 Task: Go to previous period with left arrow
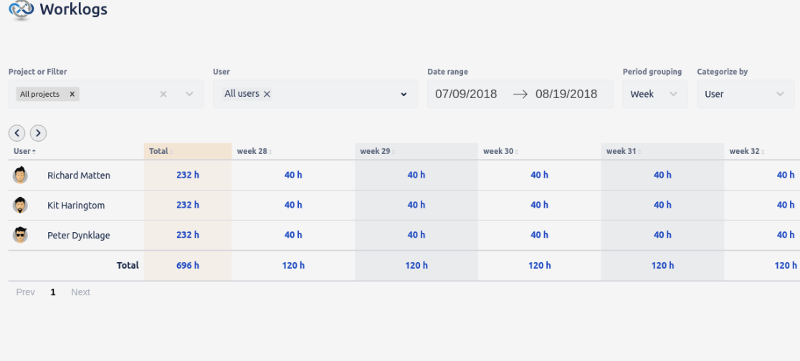pos(17,133)
